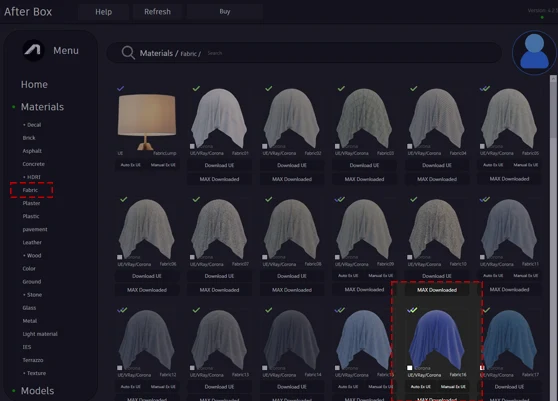Image resolution: width=558 pixels, height=401 pixels.
Task: Expand the Texture category in sidebar
Action: (x=35, y=373)
